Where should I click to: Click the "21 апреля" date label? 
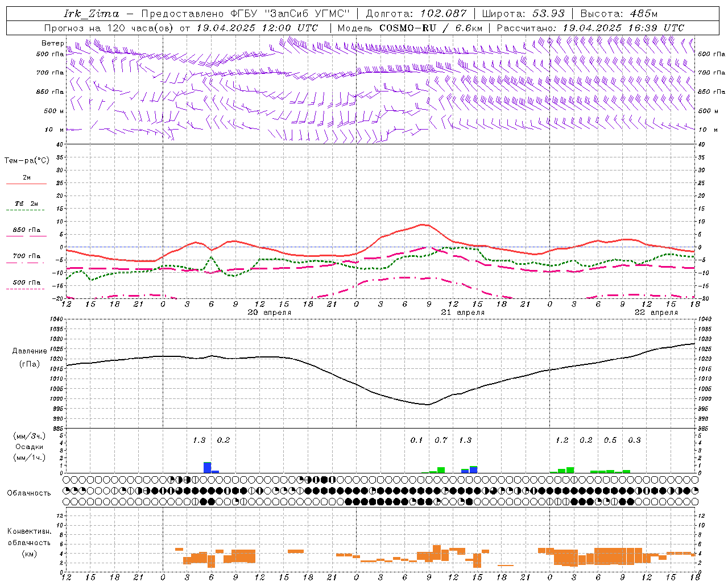pos(463,313)
